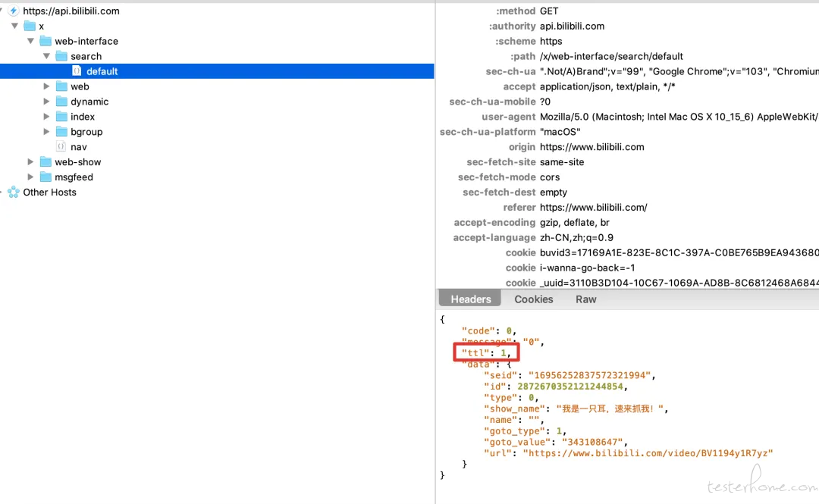The width and height of the screenshot is (819, 504).
Task: Click the search folder icon
Action: (61, 56)
